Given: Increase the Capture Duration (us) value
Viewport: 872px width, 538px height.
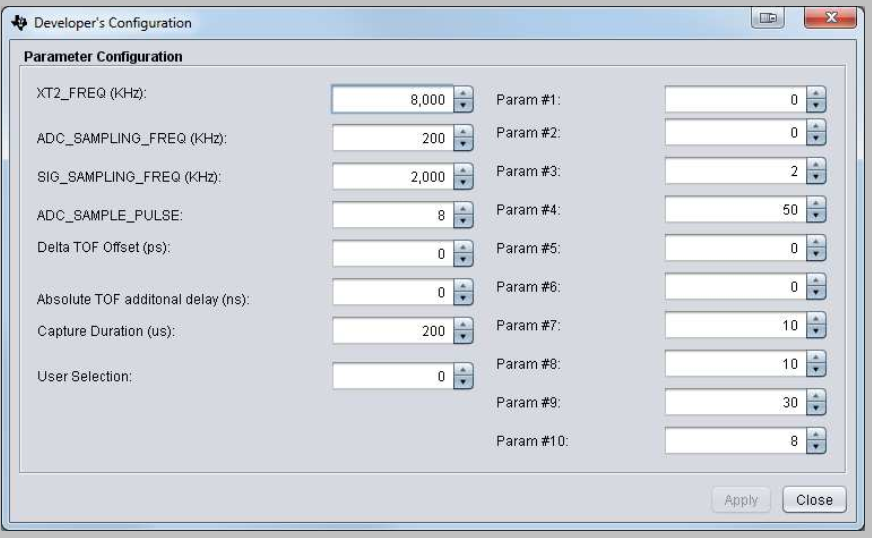Looking at the screenshot, I should click(463, 325).
